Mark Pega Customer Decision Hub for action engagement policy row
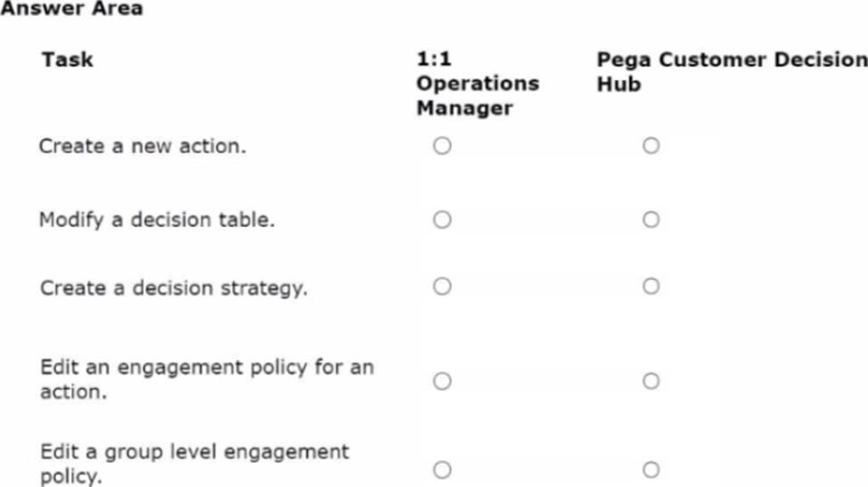 point(651,381)
